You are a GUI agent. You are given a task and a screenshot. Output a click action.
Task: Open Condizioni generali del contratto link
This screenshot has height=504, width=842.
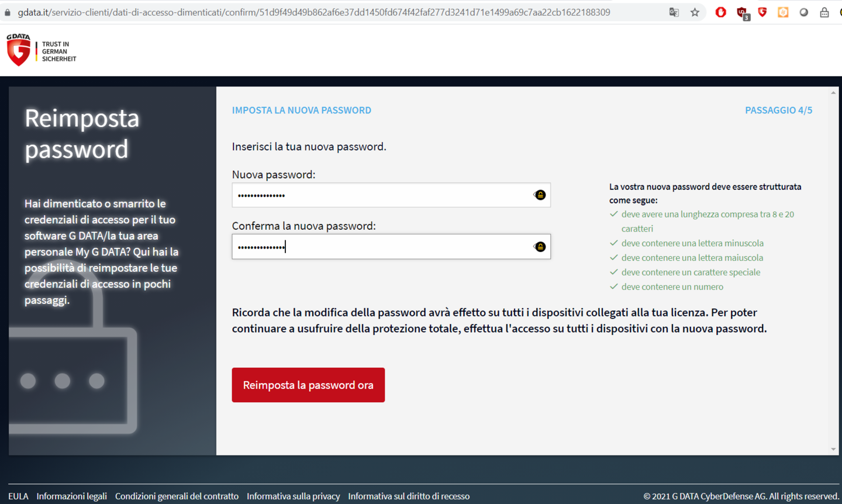[177, 496]
